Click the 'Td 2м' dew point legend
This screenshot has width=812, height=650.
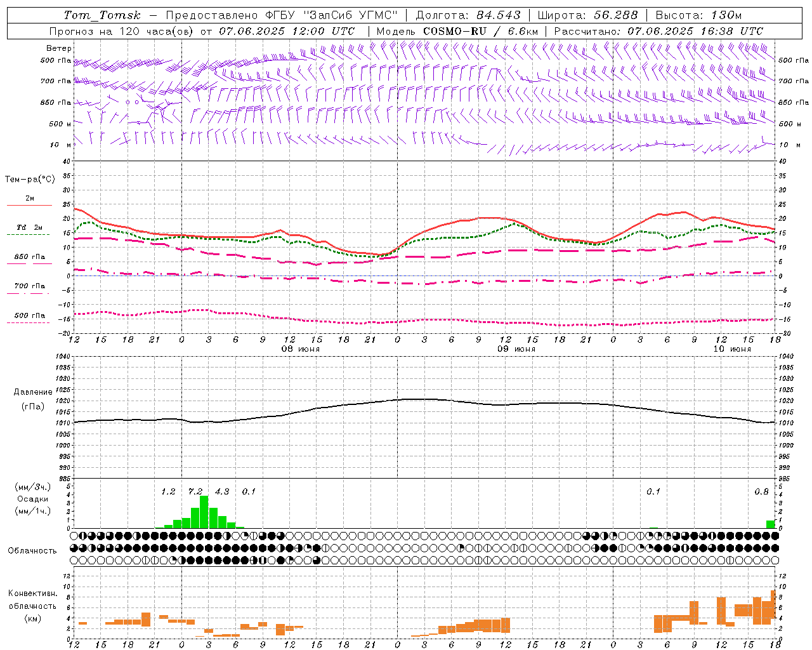[x=29, y=227]
